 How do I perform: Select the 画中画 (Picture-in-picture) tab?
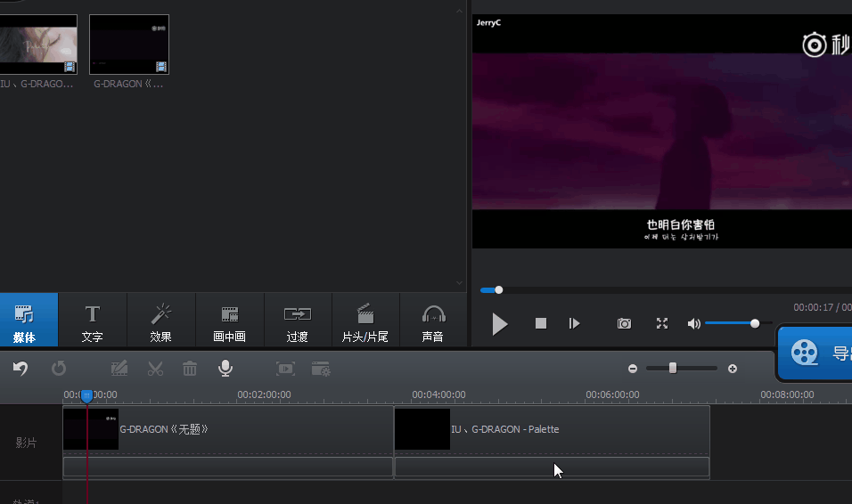coord(229,320)
